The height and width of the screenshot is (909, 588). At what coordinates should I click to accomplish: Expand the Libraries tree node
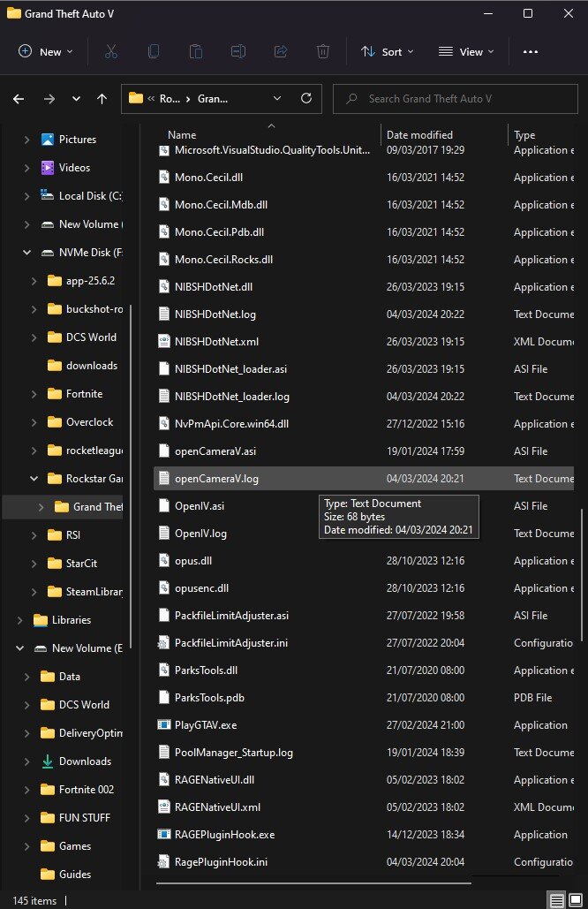[x=19, y=620]
